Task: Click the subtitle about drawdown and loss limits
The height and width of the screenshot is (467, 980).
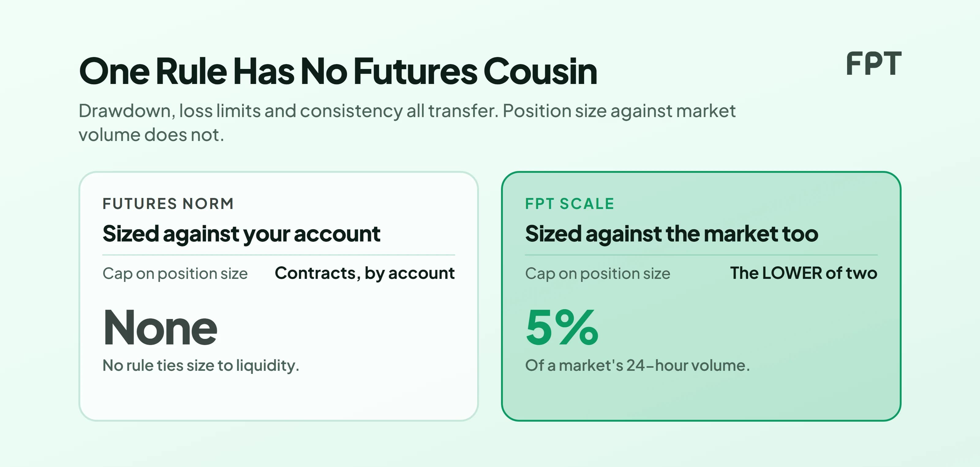Action: (x=407, y=123)
